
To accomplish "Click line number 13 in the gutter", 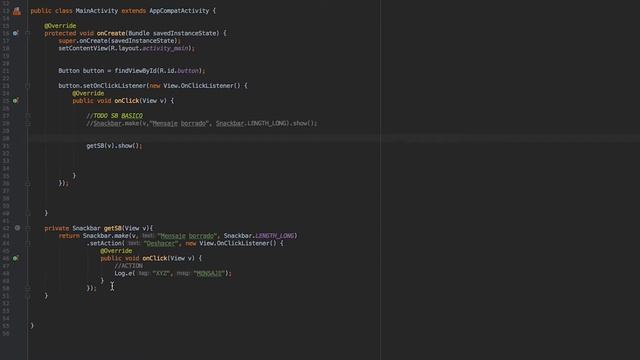I will click(x=6, y=11).
